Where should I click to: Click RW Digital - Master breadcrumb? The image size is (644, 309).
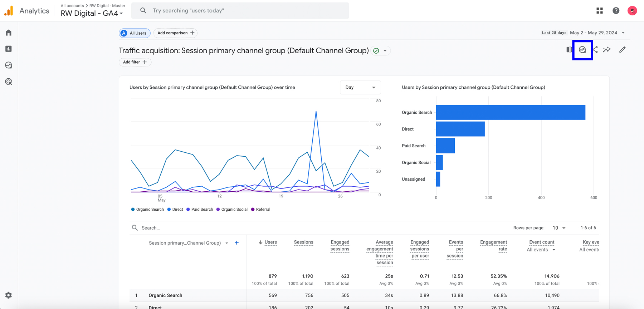click(x=107, y=6)
